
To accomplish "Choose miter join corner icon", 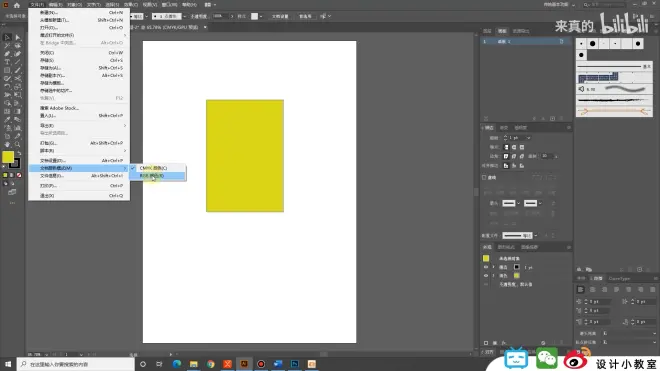I will [x=506, y=156].
